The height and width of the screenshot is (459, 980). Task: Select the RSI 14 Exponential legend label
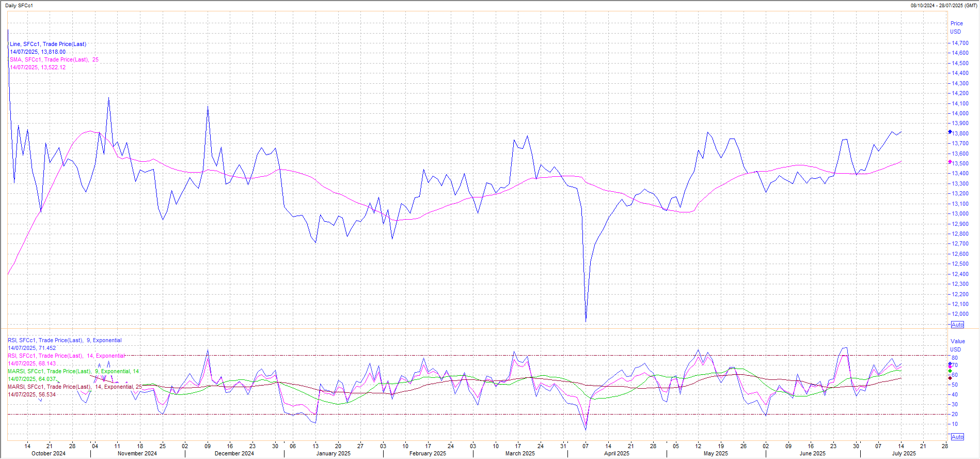(66, 356)
